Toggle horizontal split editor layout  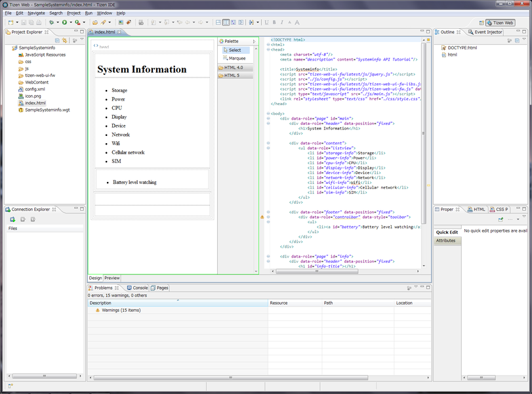[218, 22]
